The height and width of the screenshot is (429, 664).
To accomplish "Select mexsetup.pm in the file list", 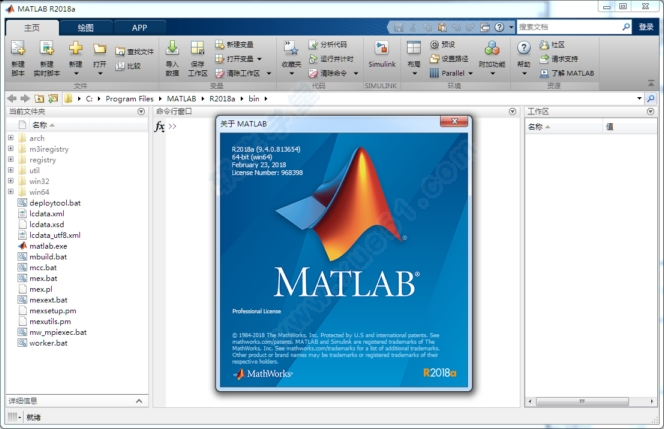I will tap(53, 310).
